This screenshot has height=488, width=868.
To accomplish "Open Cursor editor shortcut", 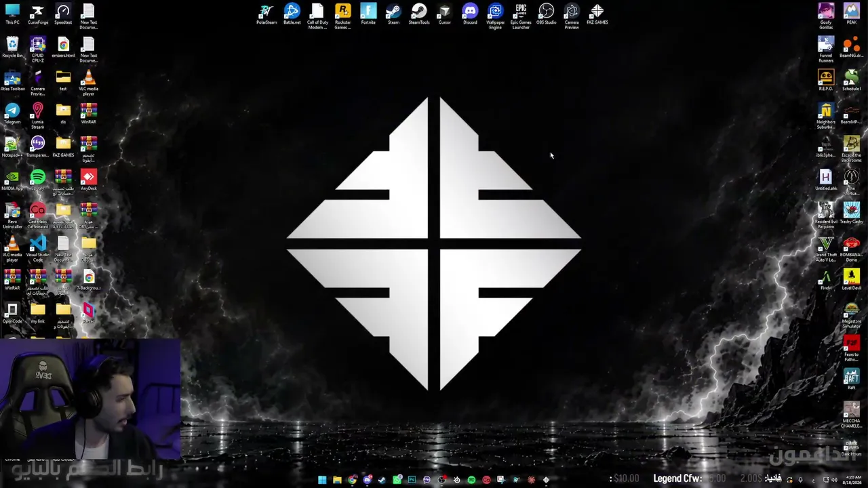I will click(x=444, y=14).
